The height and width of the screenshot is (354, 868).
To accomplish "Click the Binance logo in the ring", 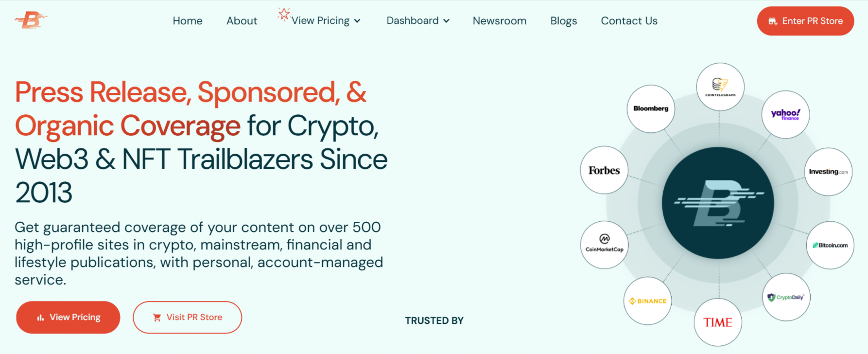I will (x=647, y=301).
